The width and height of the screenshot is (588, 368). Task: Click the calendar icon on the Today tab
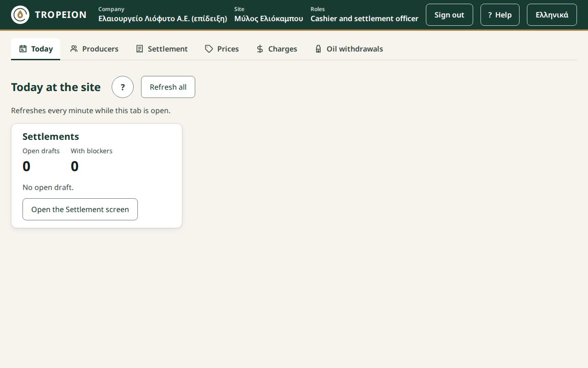(23, 49)
